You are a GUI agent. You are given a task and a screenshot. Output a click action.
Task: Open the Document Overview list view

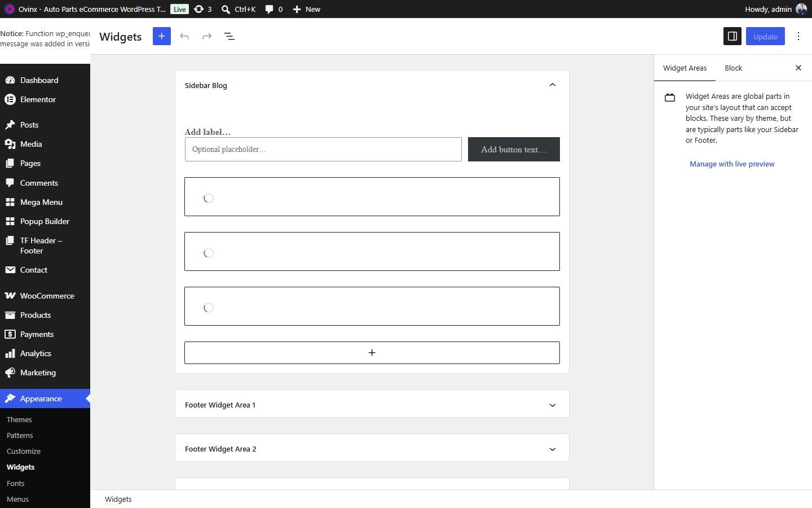coord(230,36)
